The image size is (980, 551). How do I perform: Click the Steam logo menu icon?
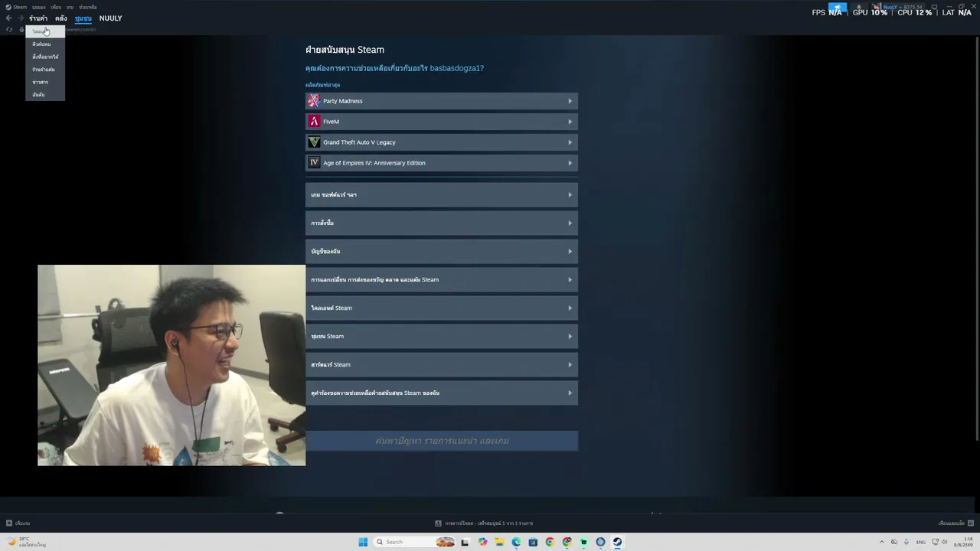pos(8,7)
